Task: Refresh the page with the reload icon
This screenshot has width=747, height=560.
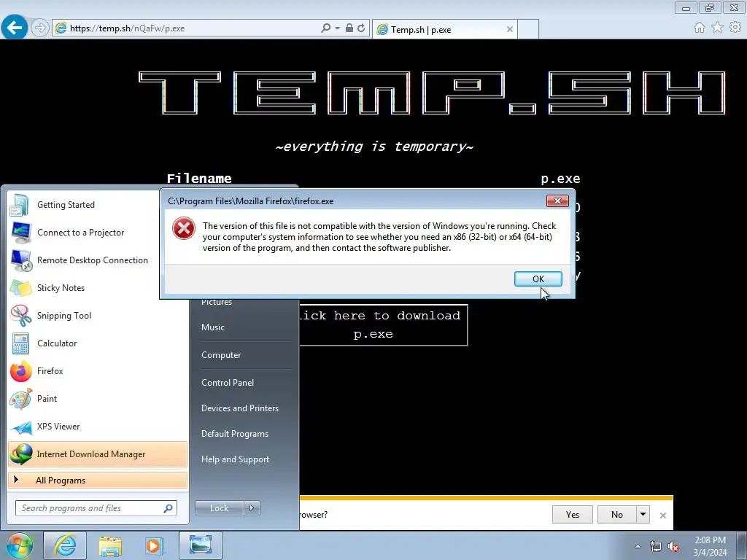Action: [361, 28]
